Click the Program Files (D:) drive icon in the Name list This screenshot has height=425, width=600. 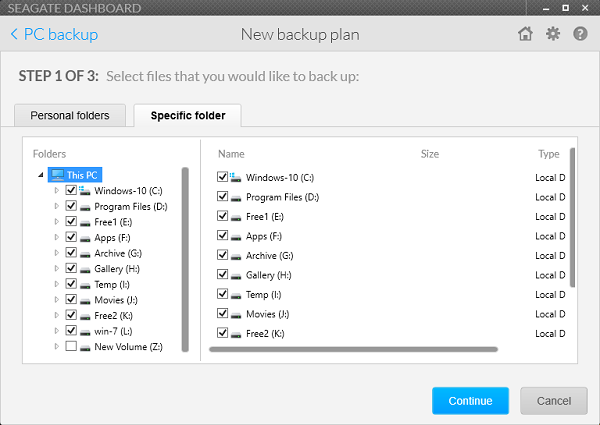[x=236, y=198]
